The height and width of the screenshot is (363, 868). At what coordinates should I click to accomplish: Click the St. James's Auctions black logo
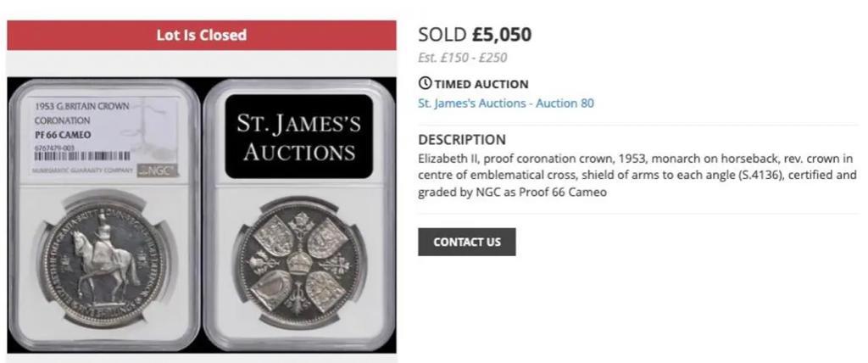click(x=298, y=139)
